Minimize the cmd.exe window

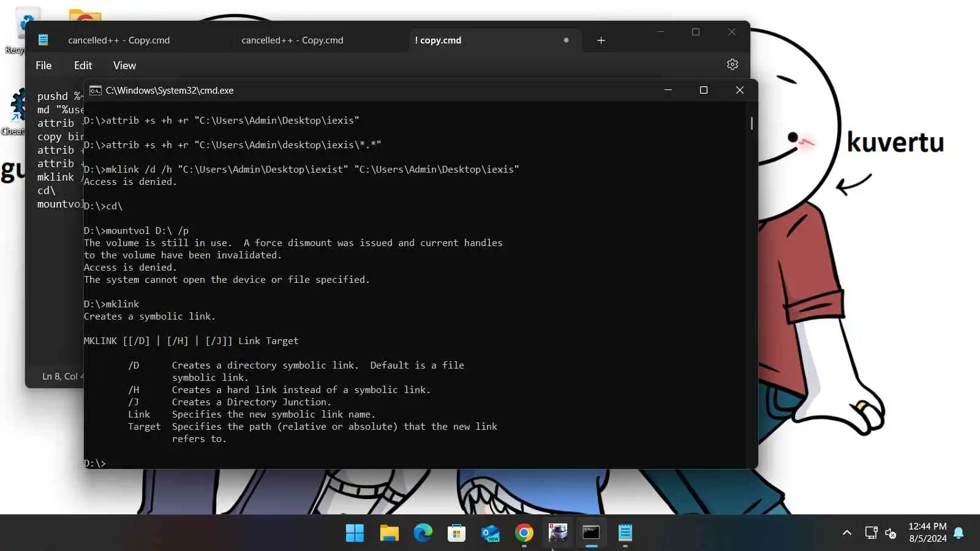click(668, 91)
